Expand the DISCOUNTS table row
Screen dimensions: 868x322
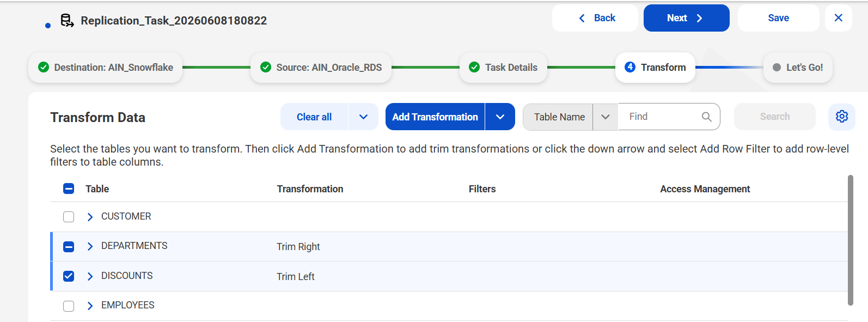[x=90, y=276]
